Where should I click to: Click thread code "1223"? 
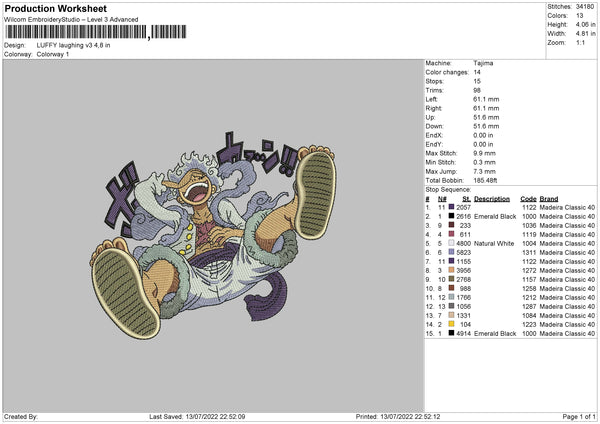tap(529, 324)
